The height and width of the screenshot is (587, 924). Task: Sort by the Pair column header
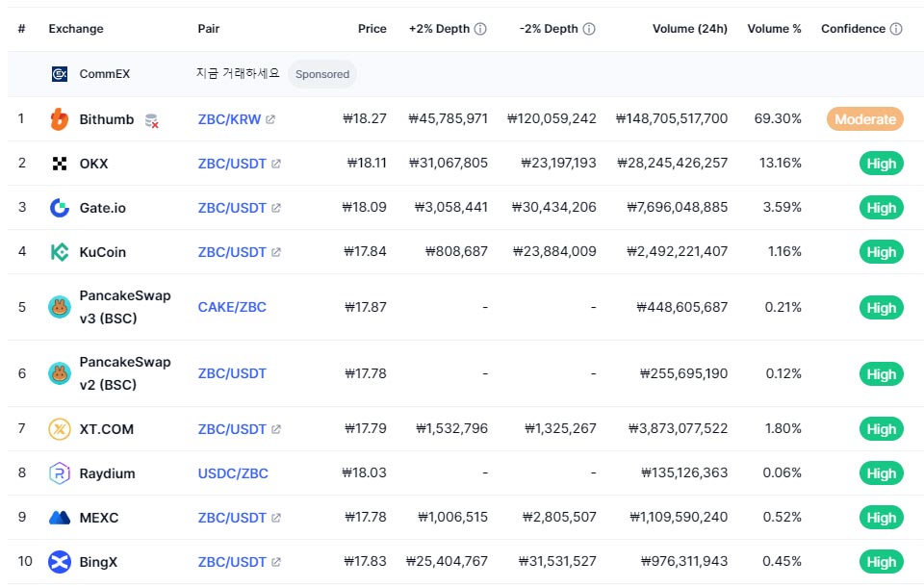click(209, 28)
